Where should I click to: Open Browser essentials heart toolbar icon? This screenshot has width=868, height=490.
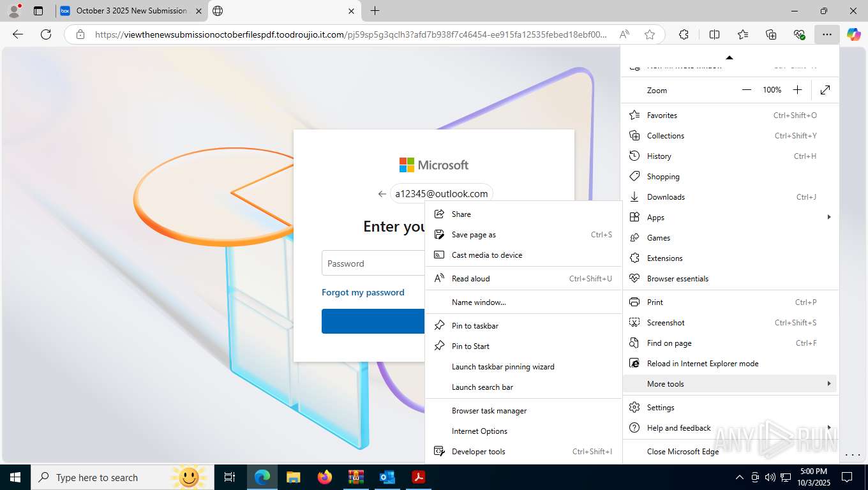[799, 34]
